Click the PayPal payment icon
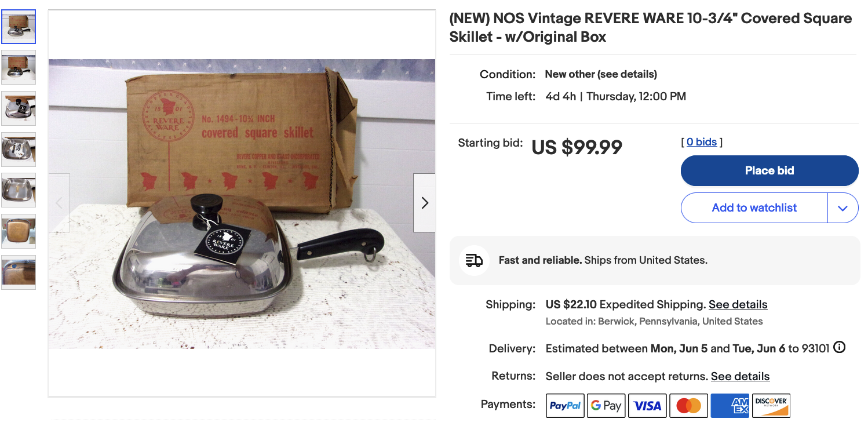The width and height of the screenshot is (868, 426). [x=565, y=406]
